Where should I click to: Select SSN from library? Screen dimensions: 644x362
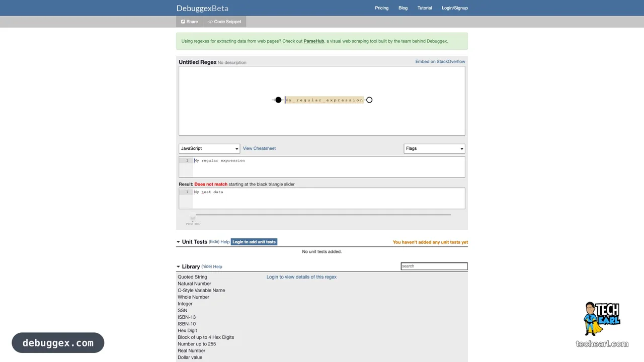pyautogui.click(x=182, y=310)
